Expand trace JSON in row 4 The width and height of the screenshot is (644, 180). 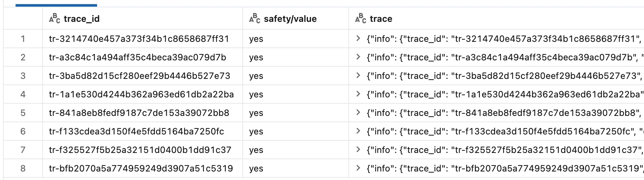[x=358, y=94]
